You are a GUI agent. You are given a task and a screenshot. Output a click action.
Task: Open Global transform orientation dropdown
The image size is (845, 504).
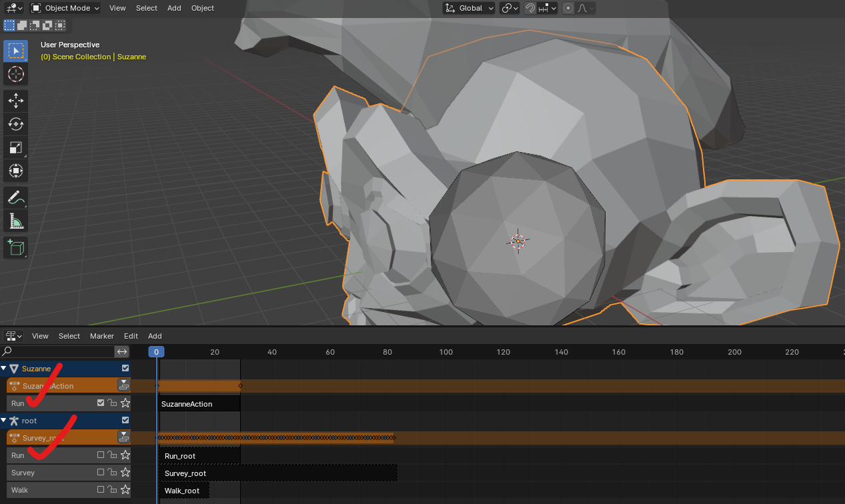pos(469,8)
